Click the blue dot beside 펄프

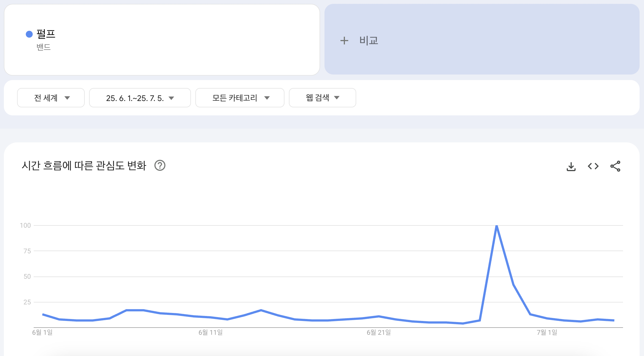pos(29,34)
